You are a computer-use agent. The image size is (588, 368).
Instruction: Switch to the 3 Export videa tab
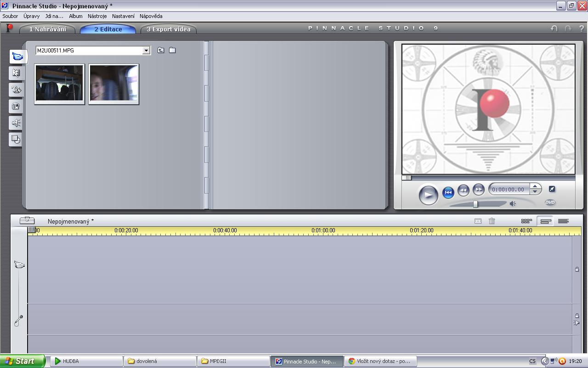click(168, 29)
